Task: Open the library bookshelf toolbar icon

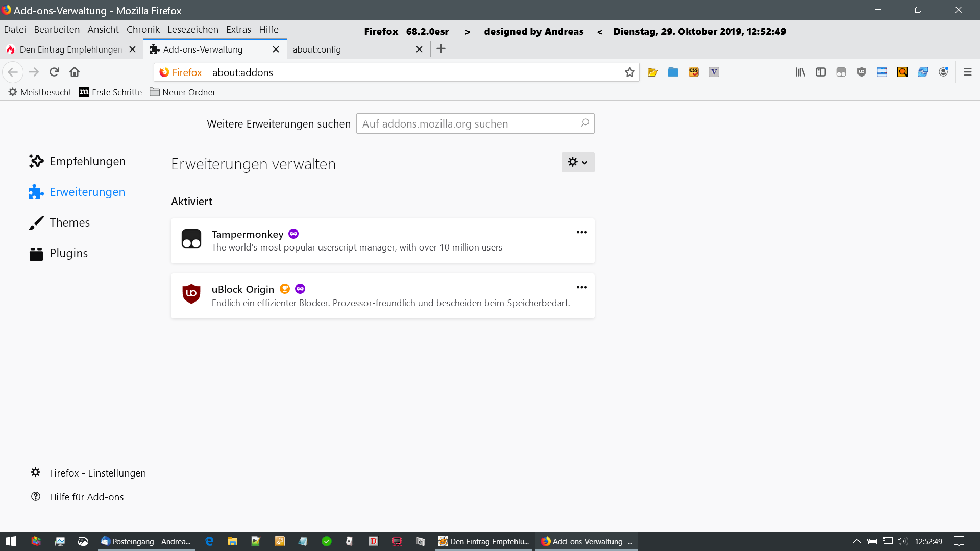Action: click(800, 72)
